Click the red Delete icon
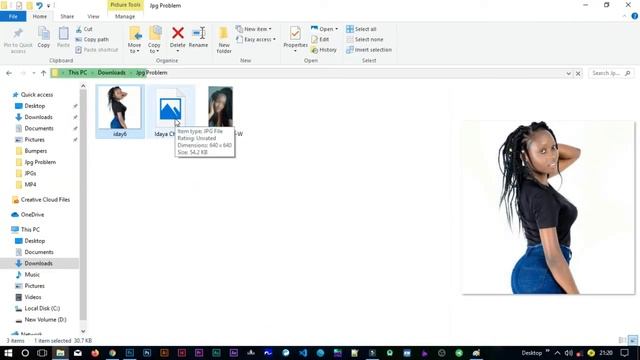Screen dimensions: 640x360 click(x=178, y=33)
